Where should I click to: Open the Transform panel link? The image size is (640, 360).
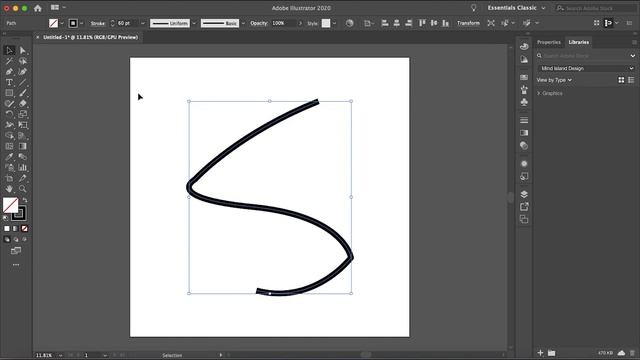click(468, 23)
